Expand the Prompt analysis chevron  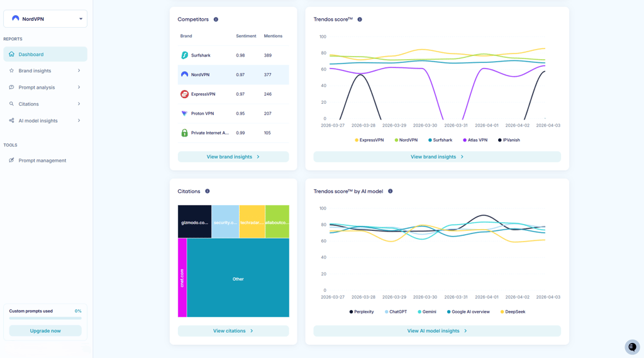pos(79,87)
